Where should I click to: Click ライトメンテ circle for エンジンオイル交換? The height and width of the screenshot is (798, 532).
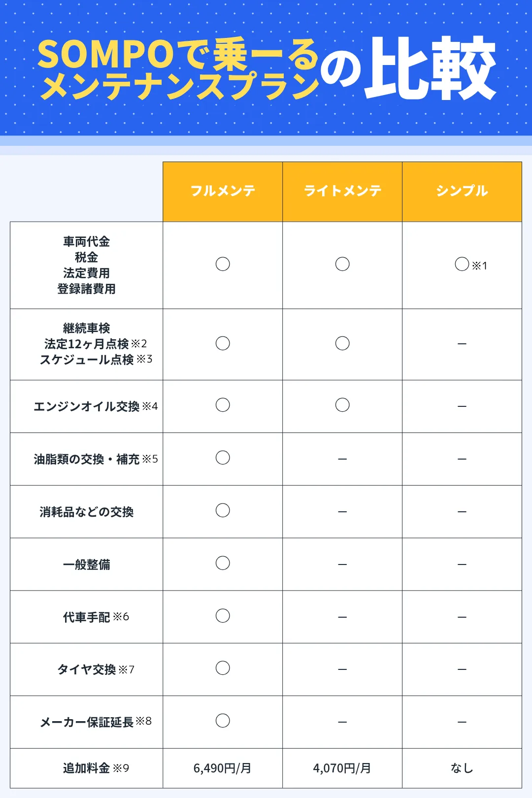tap(342, 405)
